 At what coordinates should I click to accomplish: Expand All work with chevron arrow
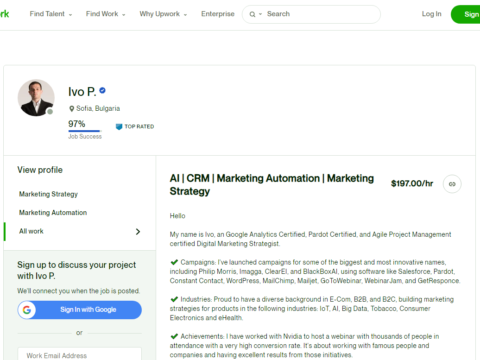(138, 232)
